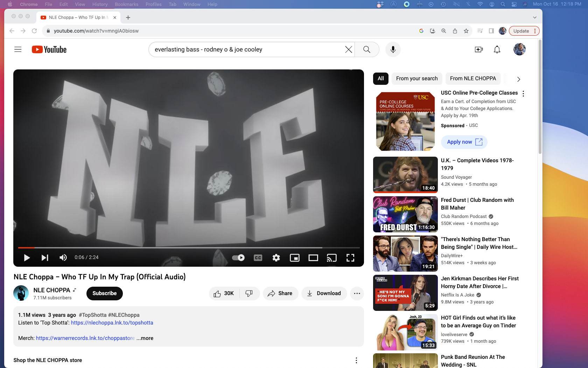The image size is (588, 368).
Task: Open more actions ellipsis under video
Action: click(357, 293)
